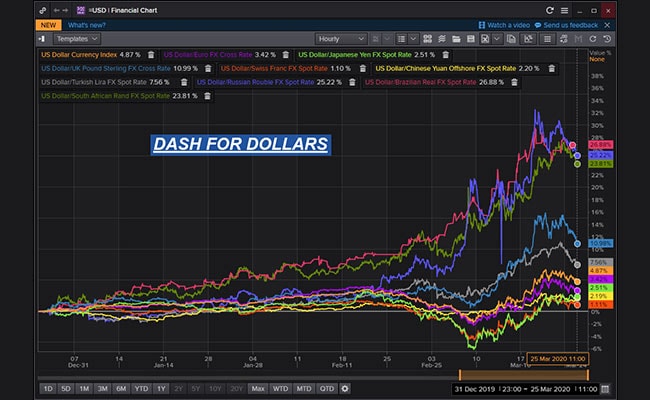Set range to 3M
Screen dimensions: 650x400
(x=102, y=389)
